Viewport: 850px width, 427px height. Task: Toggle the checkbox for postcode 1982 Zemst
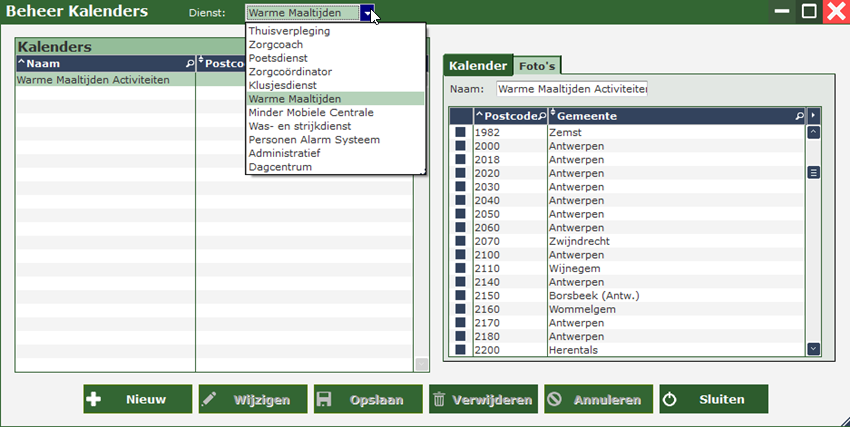[x=461, y=132]
